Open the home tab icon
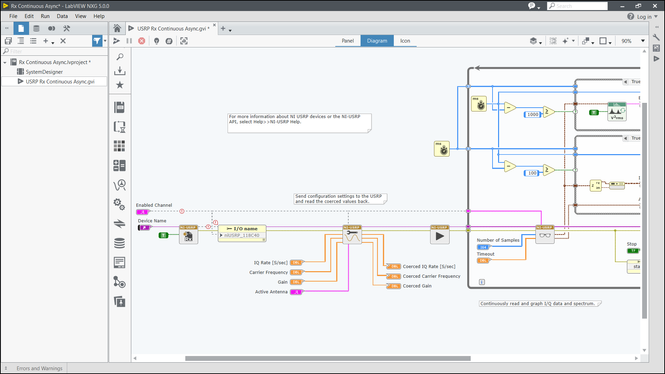Screen dimensions: 665x374 117,28
